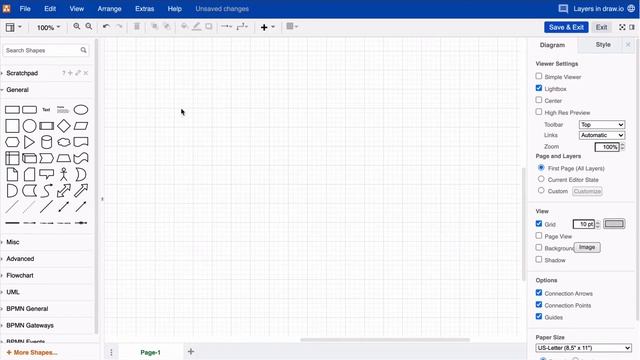Screen dimensions: 640x360
Task: Click the search magnifier in Search Shapes
Action: [x=83, y=50]
